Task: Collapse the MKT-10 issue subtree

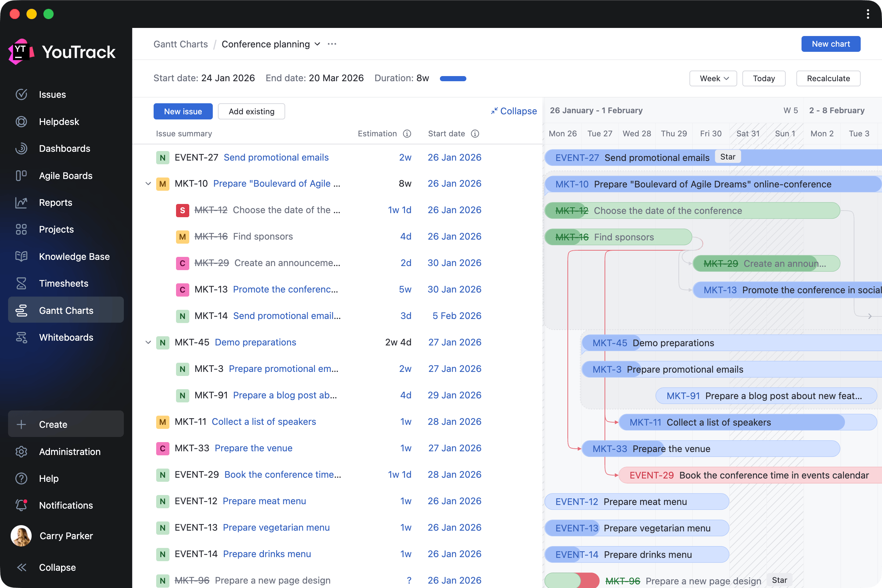Action: click(148, 184)
